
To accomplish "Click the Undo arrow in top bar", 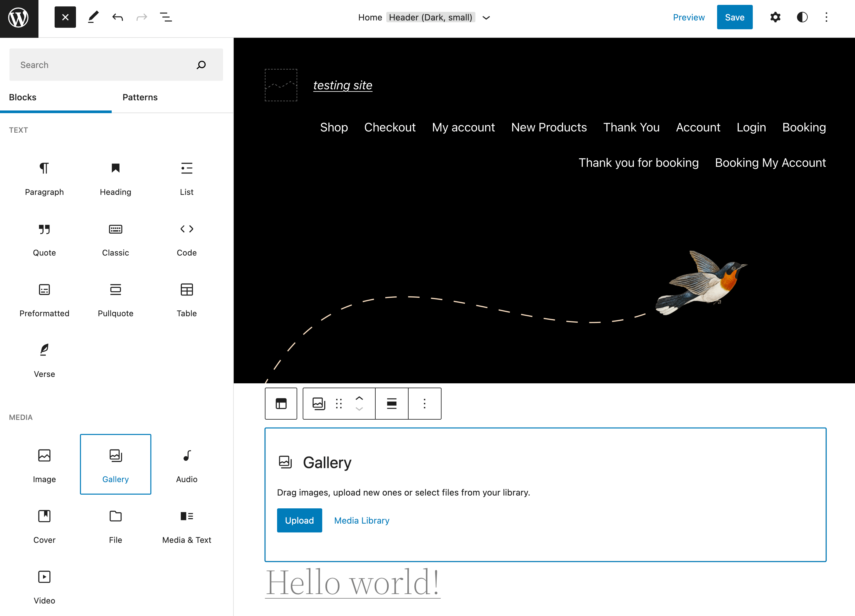I will 117,17.
